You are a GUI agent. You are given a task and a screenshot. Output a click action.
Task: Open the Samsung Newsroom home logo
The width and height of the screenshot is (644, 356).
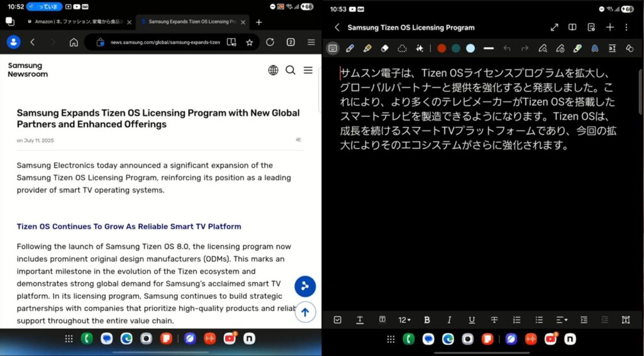(28, 70)
